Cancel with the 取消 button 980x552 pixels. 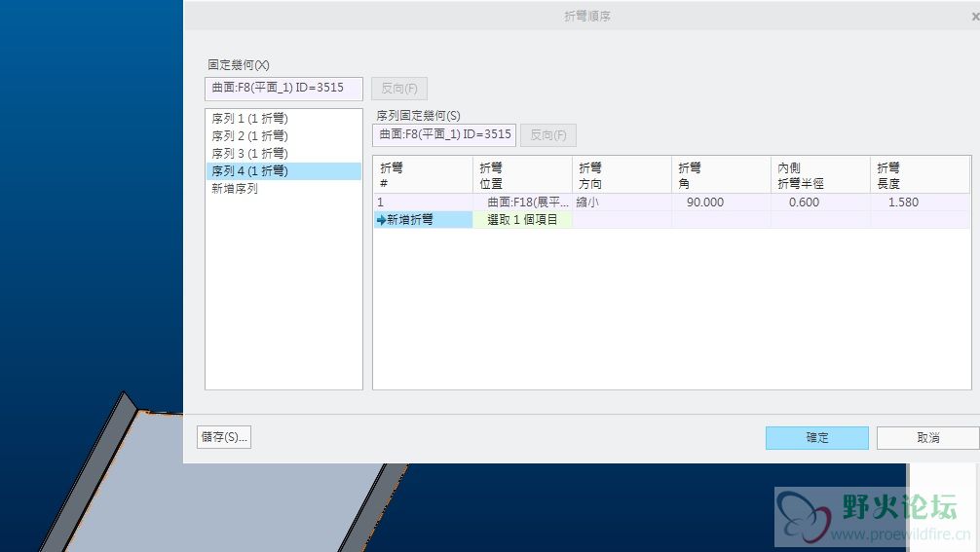tap(928, 438)
